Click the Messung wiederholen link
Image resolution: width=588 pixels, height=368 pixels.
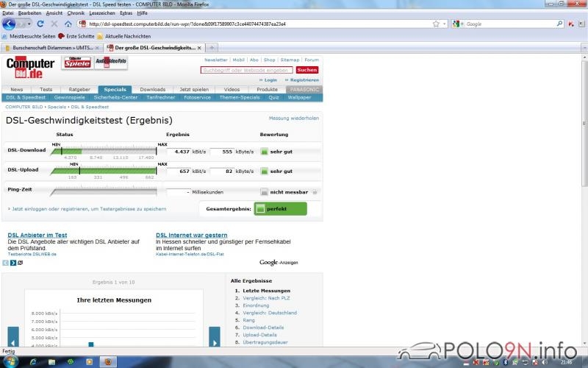click(293, 118)
